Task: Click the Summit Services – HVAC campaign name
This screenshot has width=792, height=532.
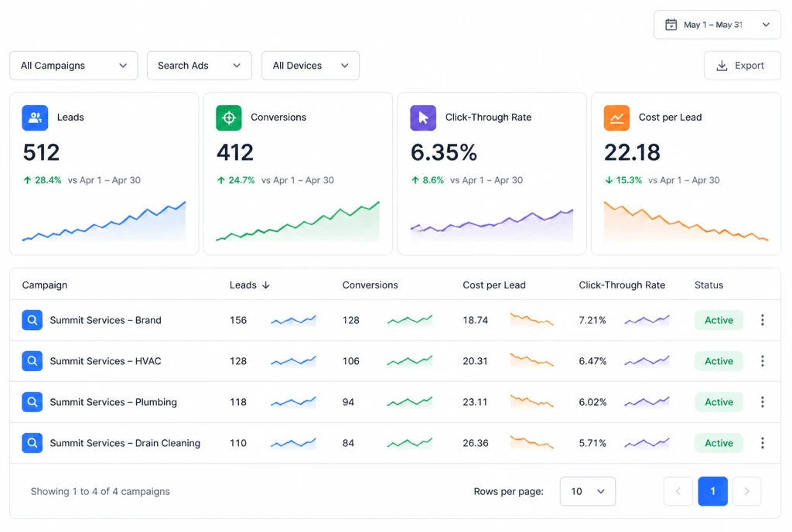Action: (x=105, y=361)
